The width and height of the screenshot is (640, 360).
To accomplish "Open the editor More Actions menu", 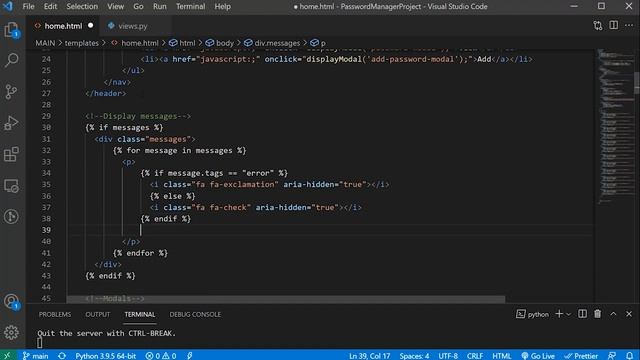I will (629, 25).
